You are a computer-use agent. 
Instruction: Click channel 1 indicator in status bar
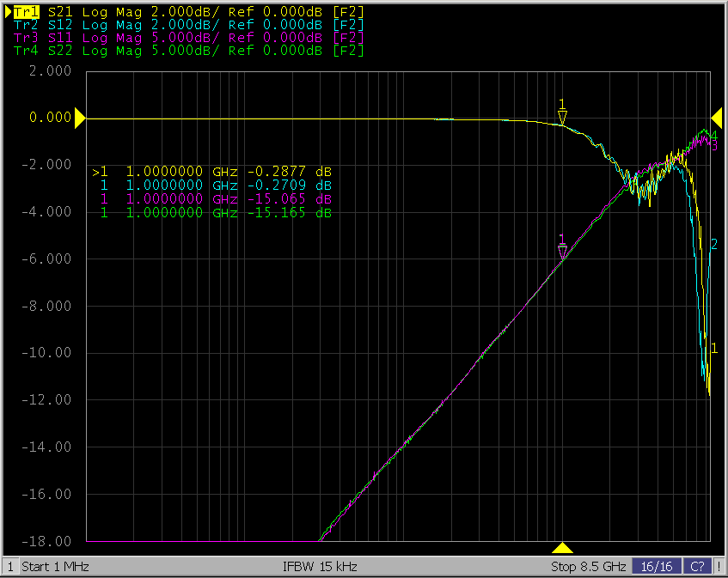click(10, 567)
